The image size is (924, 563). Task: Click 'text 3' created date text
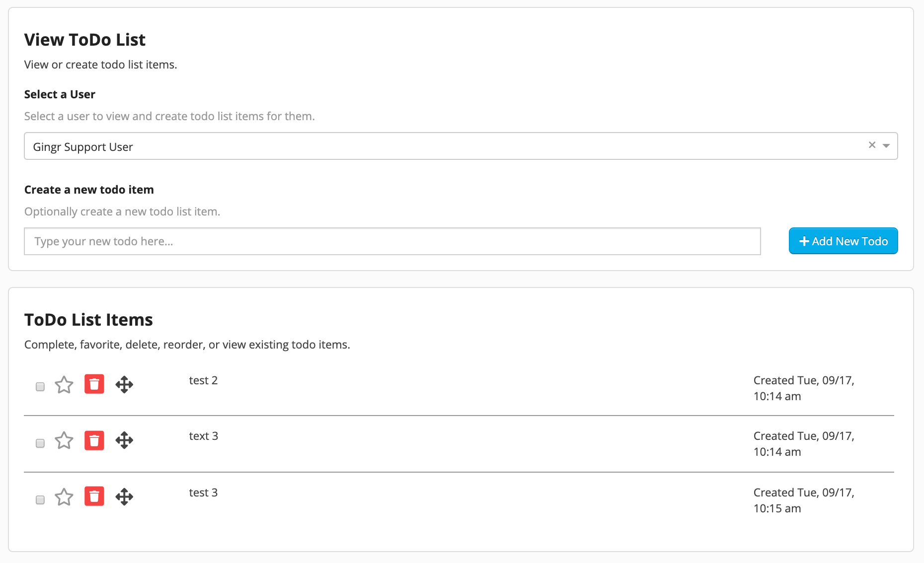(804, 444)
